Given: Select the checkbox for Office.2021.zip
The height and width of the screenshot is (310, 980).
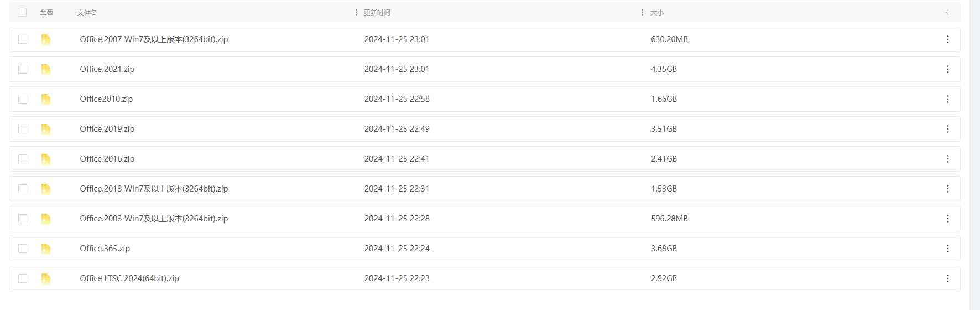Looking at the screenshot, I should (x=23, y=69).
